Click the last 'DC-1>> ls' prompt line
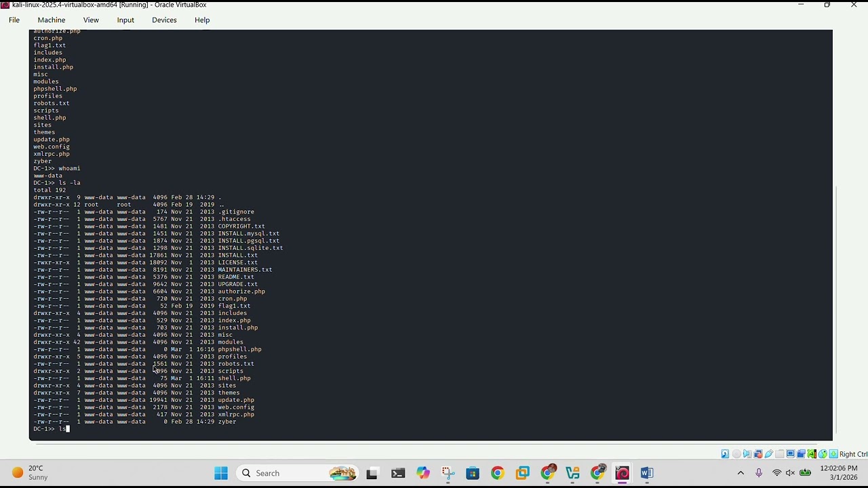 pyautogui.click(x=52, y=429)
